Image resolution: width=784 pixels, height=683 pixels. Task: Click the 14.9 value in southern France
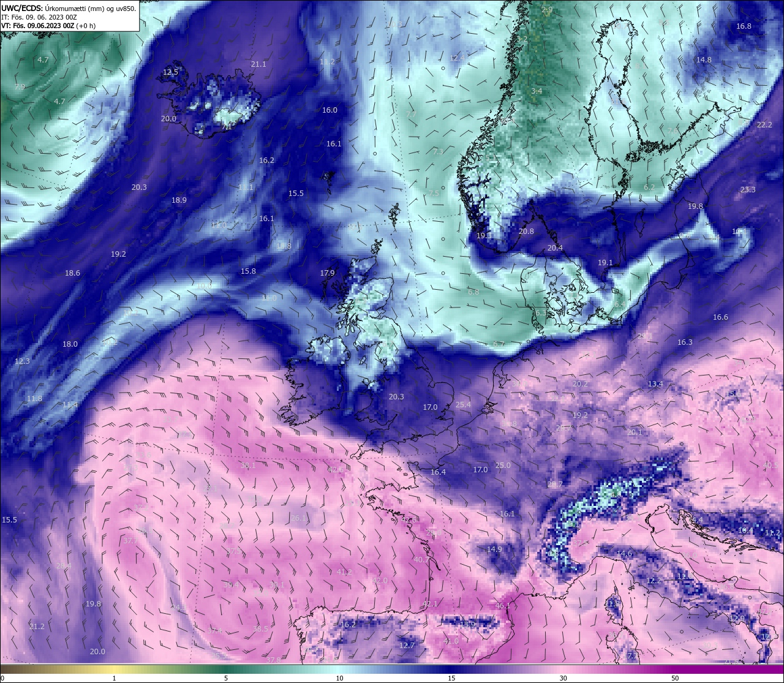[494, 549]
